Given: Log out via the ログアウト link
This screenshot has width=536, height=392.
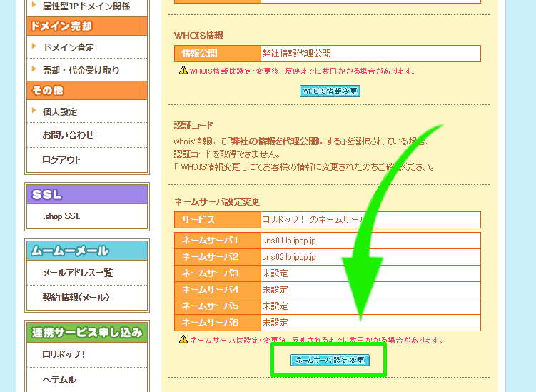Looking at the screenshot, I should coord(61,159).
